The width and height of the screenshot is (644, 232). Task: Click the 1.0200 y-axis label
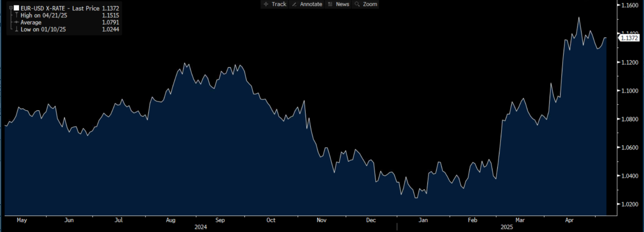point(629,204)
